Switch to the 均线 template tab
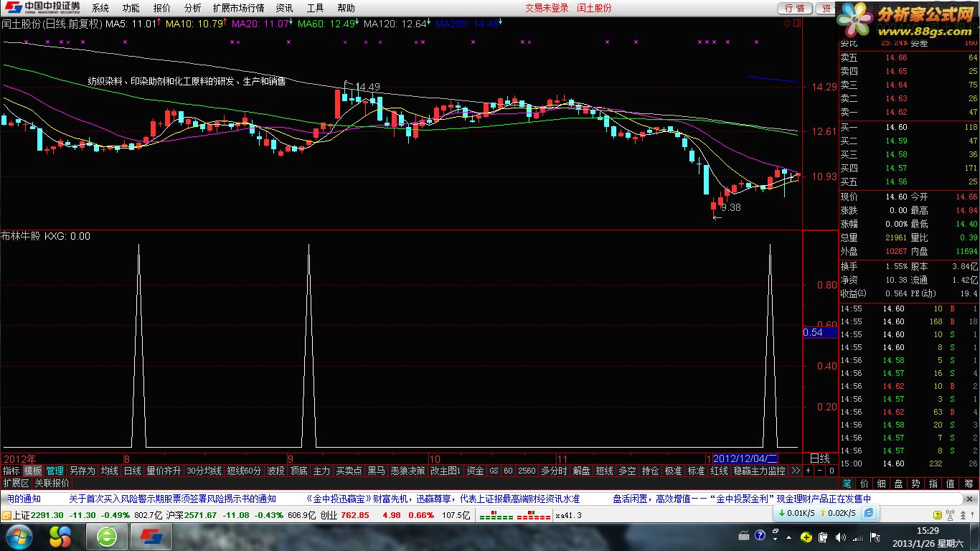980x551 pixels. coord(109,471)
